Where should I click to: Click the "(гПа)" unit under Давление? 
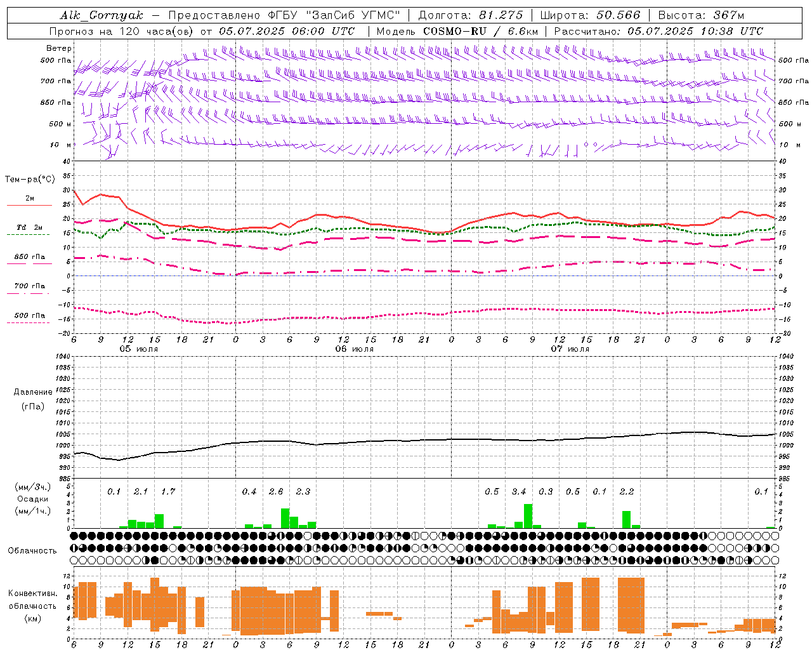click(x=33, y=406)
